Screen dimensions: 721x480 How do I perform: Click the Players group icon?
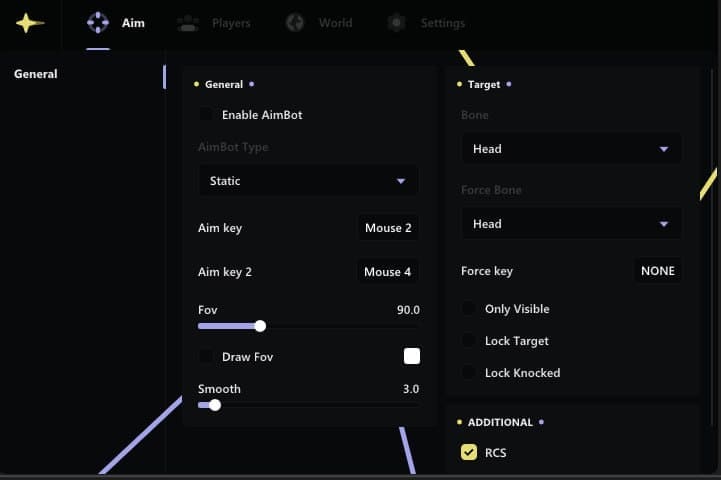[187, 23]
